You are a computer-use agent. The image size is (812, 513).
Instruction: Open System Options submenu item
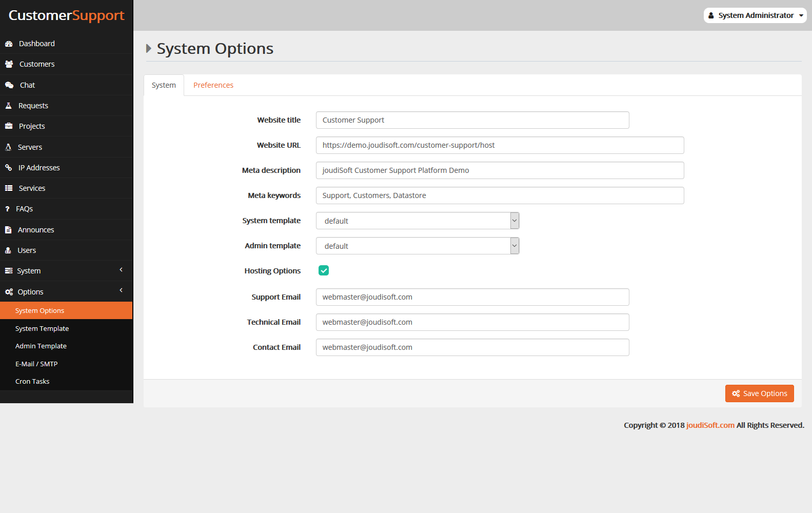[66, 310]
